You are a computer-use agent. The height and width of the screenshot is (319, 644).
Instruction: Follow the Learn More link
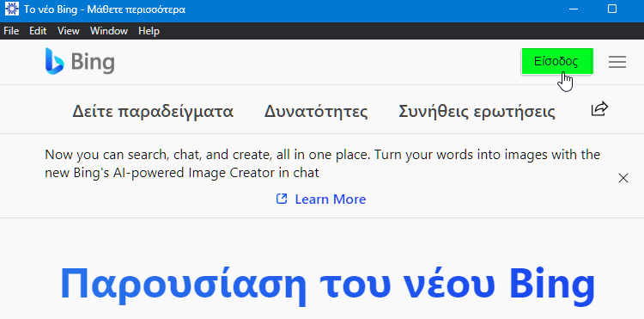(x=331, y=199)
